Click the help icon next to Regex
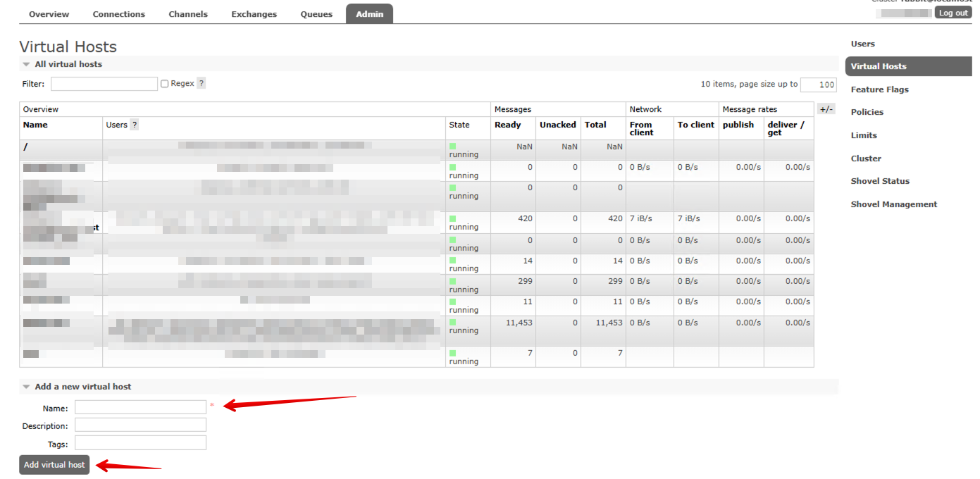This screenshot has width=980, height=479. pos(201,83)
